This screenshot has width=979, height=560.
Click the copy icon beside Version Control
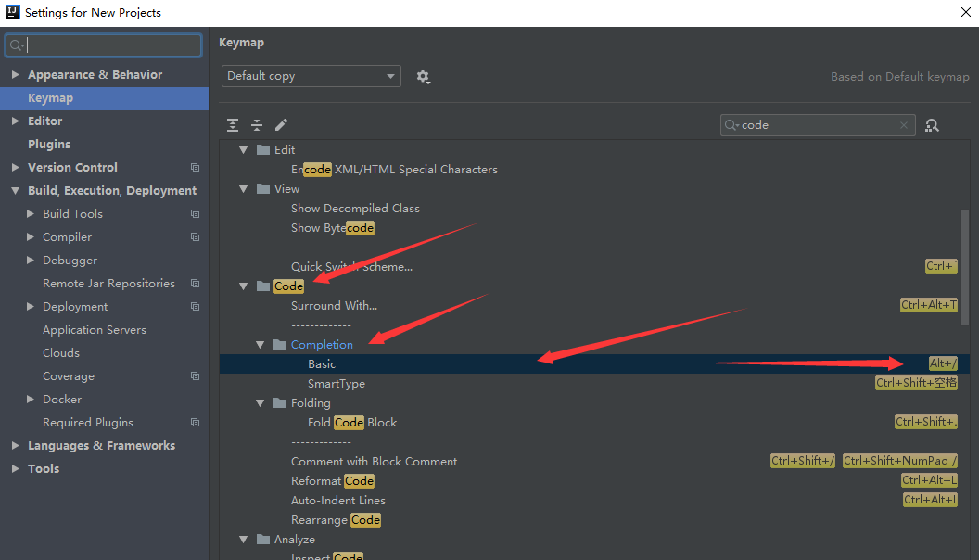195,167
